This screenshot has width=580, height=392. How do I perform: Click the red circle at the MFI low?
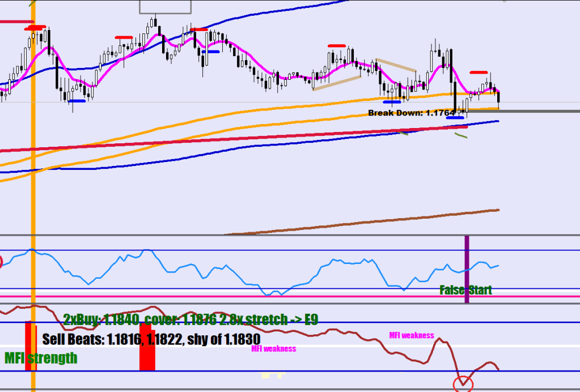coord(463,384)
